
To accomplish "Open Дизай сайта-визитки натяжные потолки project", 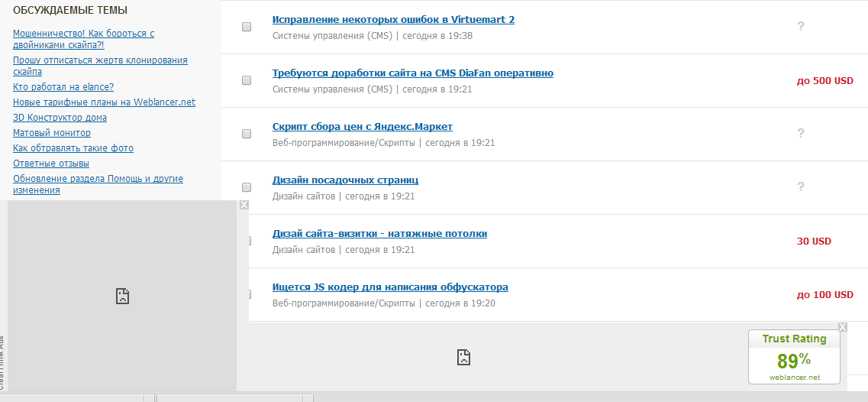I will [x=379, y=233].
